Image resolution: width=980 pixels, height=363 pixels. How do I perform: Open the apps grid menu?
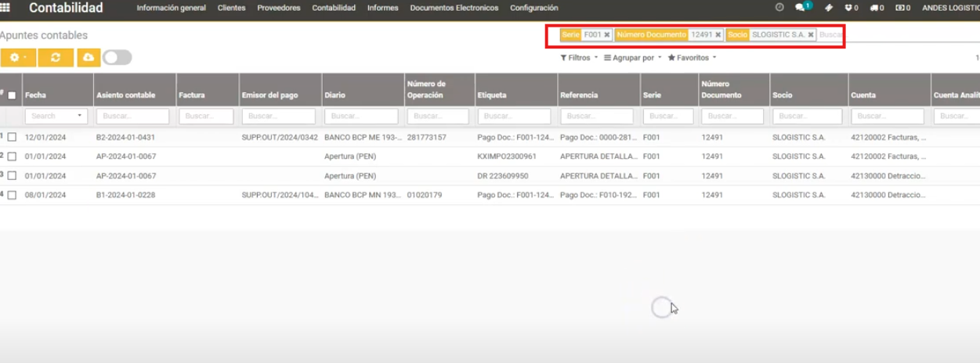6,8
